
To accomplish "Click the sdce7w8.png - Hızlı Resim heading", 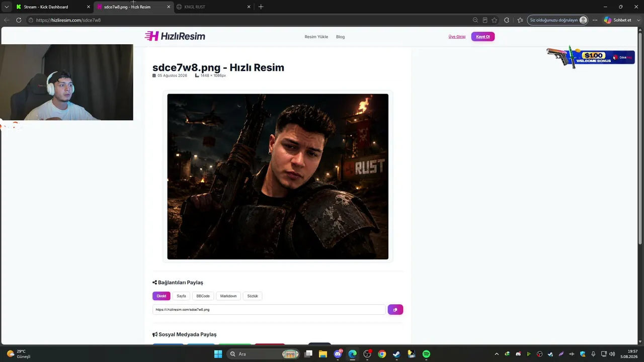I will [218, 67].
